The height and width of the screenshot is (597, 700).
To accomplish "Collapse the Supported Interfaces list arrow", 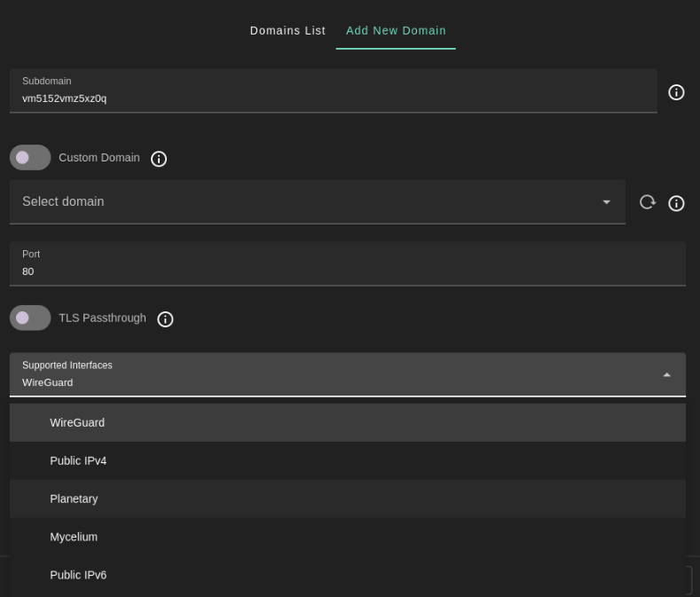I will pyautogui.click(x=667, y=375).
